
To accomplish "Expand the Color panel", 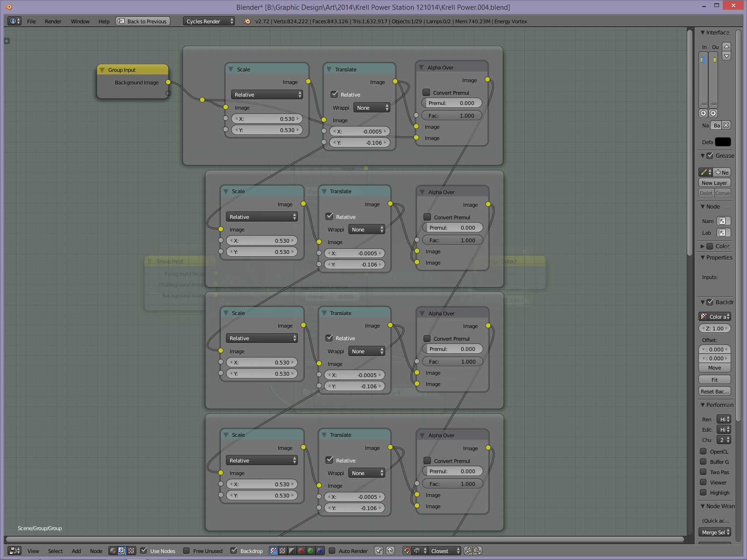I will click(702, 246).
